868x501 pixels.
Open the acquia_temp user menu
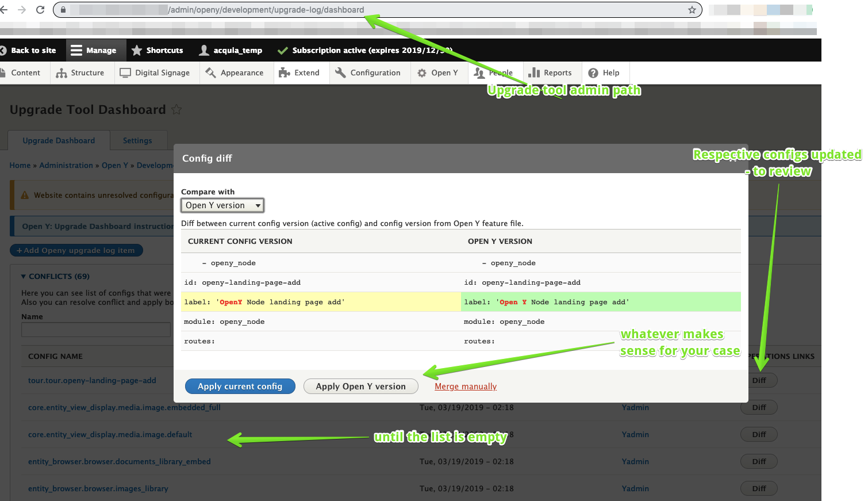click(231, 50)
